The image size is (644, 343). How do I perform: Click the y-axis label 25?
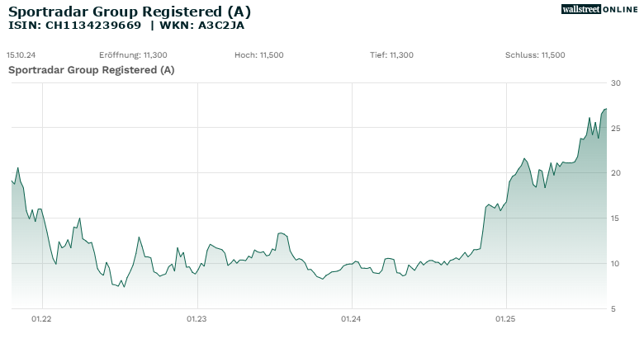616,129
